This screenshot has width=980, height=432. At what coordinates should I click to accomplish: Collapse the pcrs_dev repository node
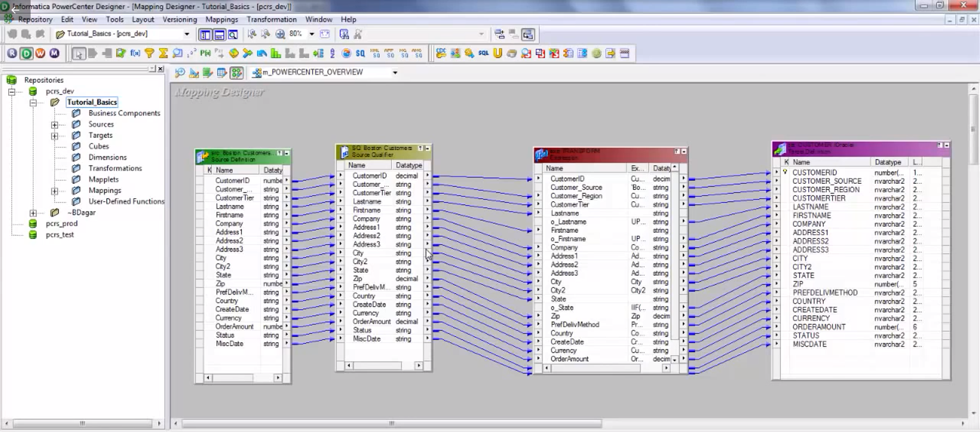point(11,91)
